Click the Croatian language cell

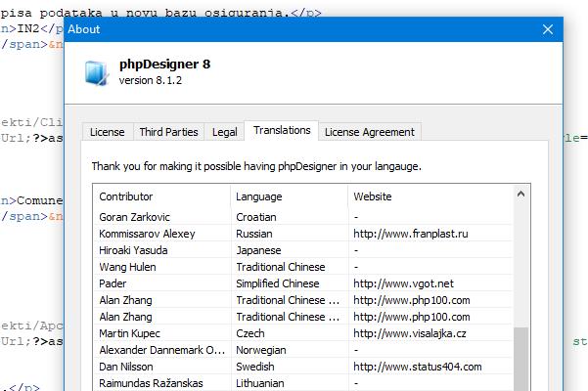coord(256,217)
